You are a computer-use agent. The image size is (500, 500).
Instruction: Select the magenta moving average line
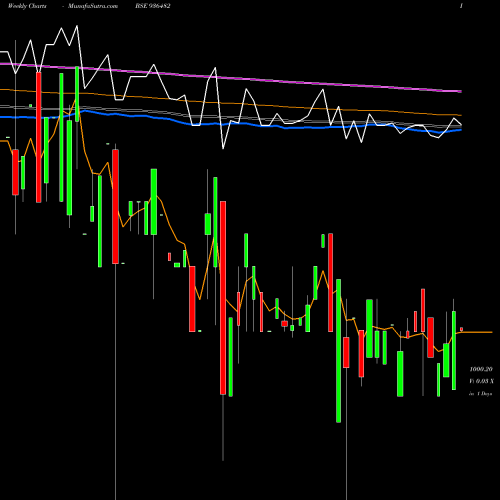231,78
